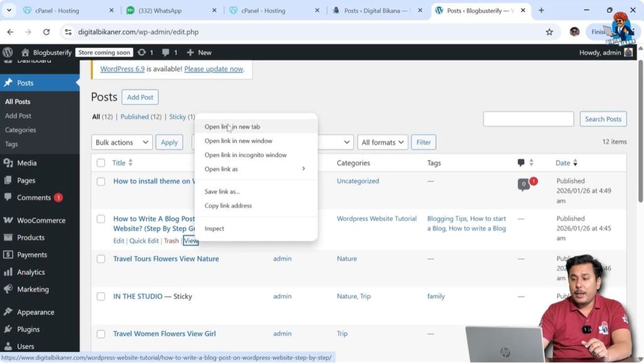The height and width of the screenshot is (364, 644).
Task: Click Quick Edit under the blog post
Action: click(x=144, y=241)
